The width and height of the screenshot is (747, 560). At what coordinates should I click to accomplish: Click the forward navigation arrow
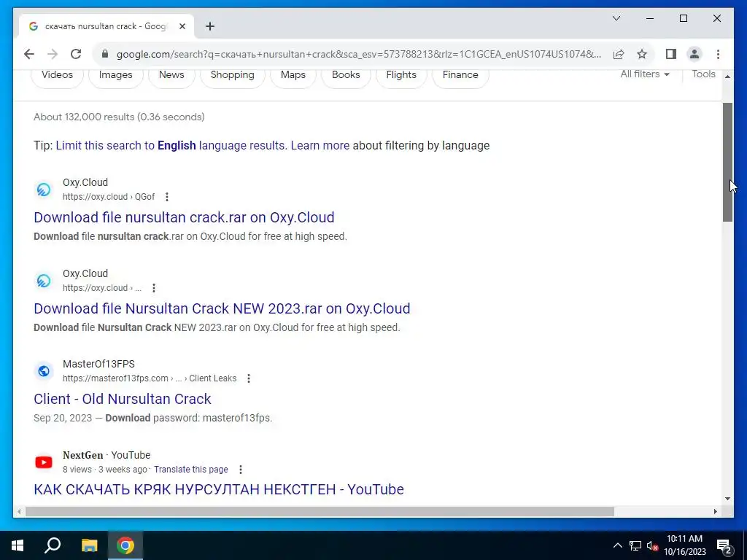click(x=53, y=54)
